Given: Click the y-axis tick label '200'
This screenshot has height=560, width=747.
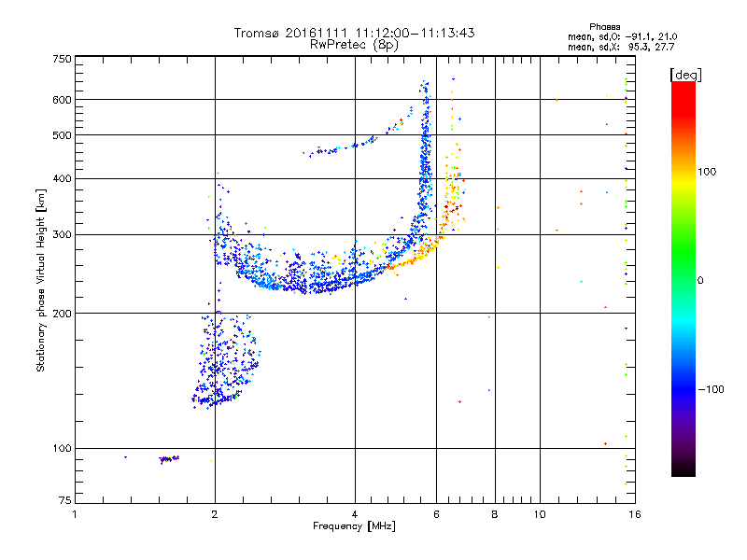Looking at the screenshot, I should [x=63, y=314].
